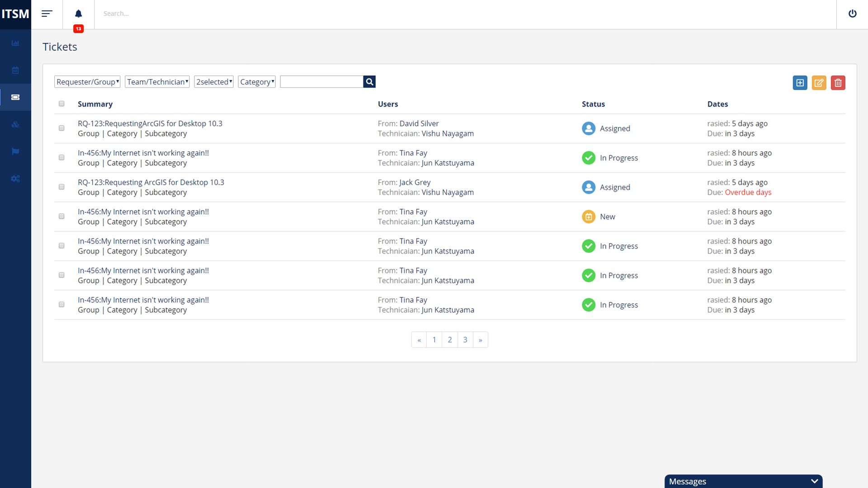Click the blue add ticket button

(x=800, y=83)
